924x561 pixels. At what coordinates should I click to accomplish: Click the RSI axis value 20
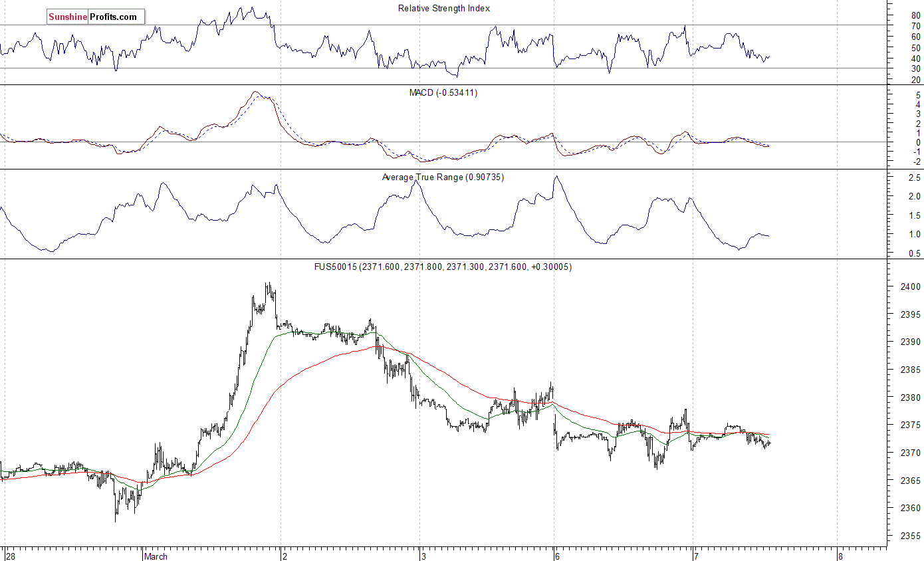(915, 80)
